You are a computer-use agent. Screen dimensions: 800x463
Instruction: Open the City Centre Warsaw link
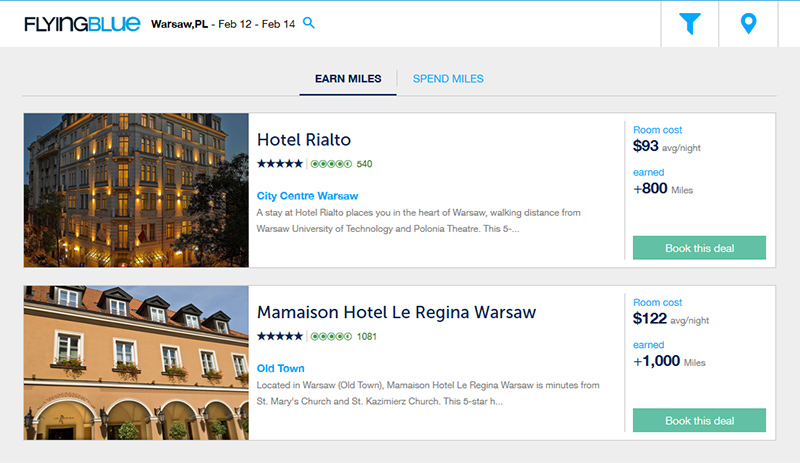click(307, 196)
